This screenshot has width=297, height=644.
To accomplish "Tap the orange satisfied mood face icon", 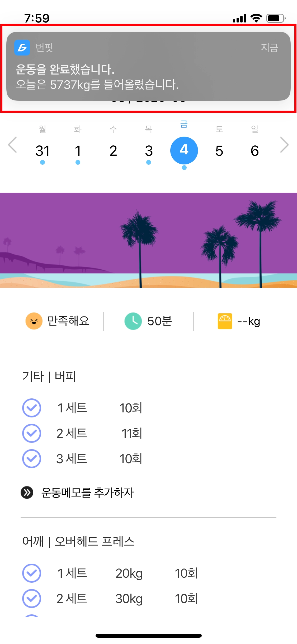I will 34,321.
